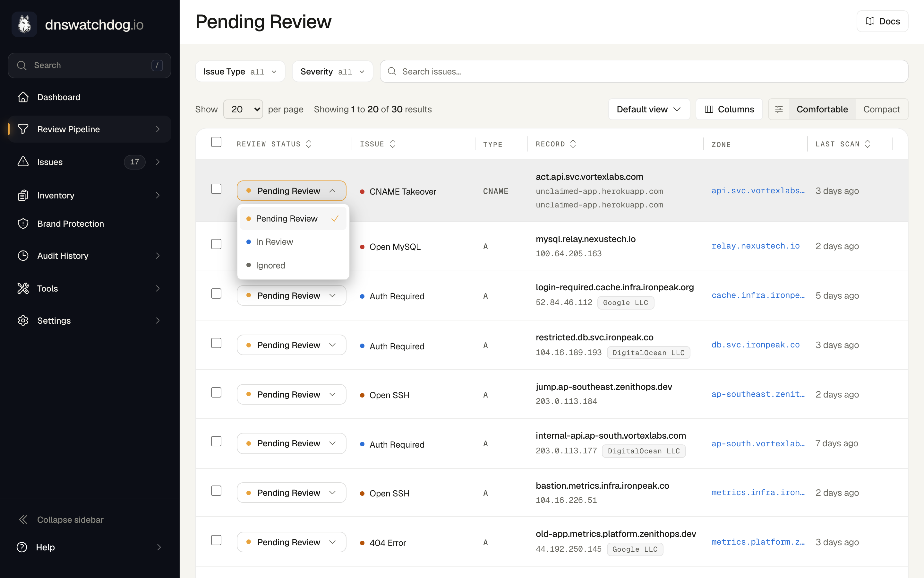Click the Inventory clipboard icon
Image resolution: width=924 pixels, height=578 pixels.
(23, 195)
